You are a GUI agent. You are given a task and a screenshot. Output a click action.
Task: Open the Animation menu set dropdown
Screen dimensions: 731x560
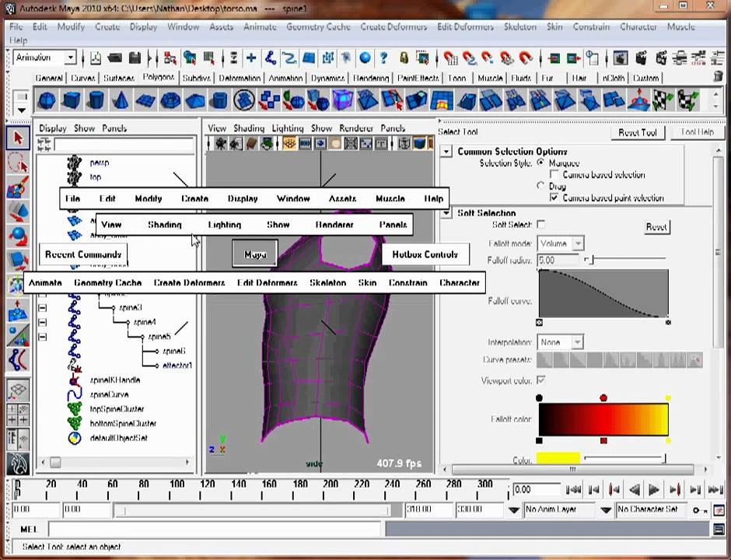70,58
